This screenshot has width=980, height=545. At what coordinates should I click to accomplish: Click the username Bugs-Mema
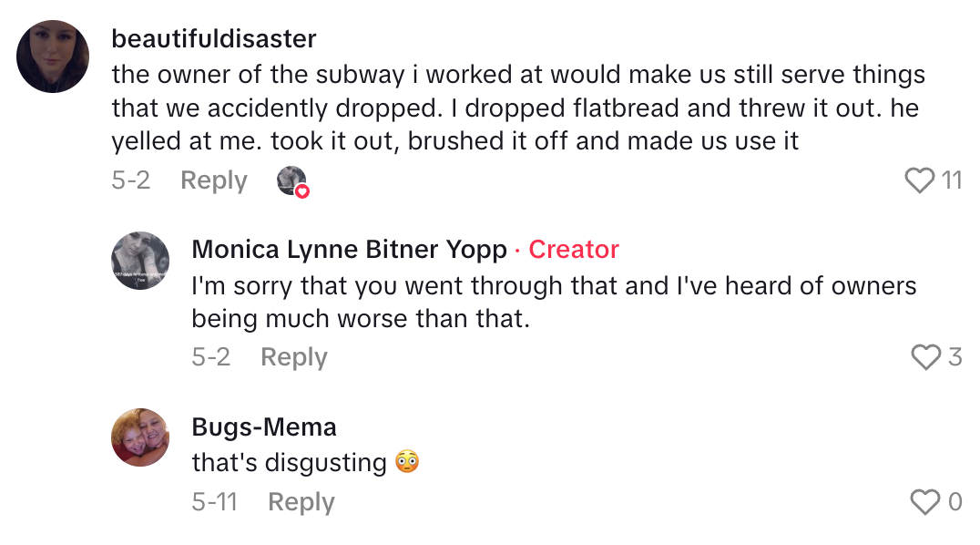pyautogui.click(x=264, y=427)
